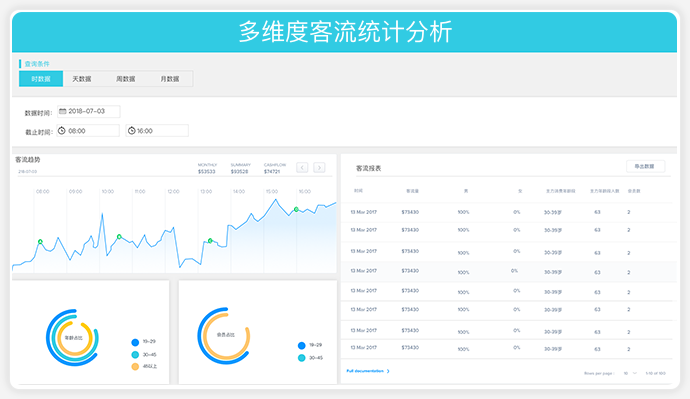690x399 pixels.
Task: Click the 16:00 end time field
Action: [x=157, y=131]
